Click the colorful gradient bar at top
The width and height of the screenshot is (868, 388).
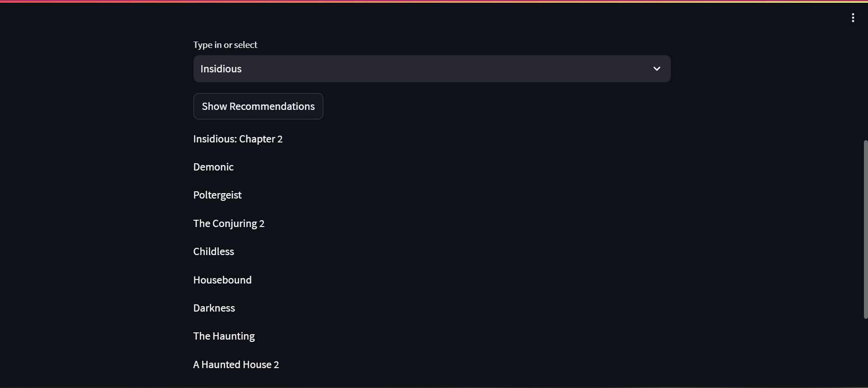tap(434, 1)
